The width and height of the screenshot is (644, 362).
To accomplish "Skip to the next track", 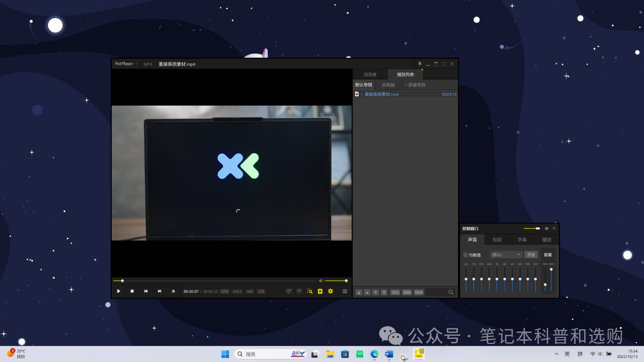I will (x=159, y=291).
